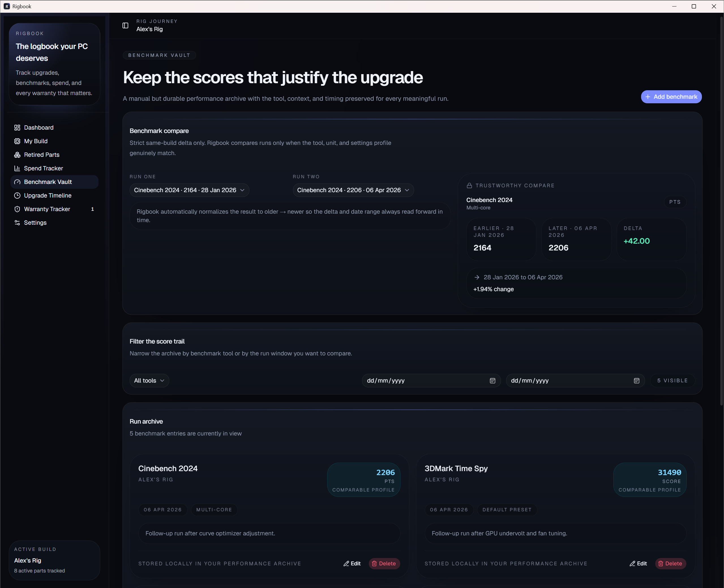
Task: Toggle the sidebar collapse icon
Action: (125, 25)
